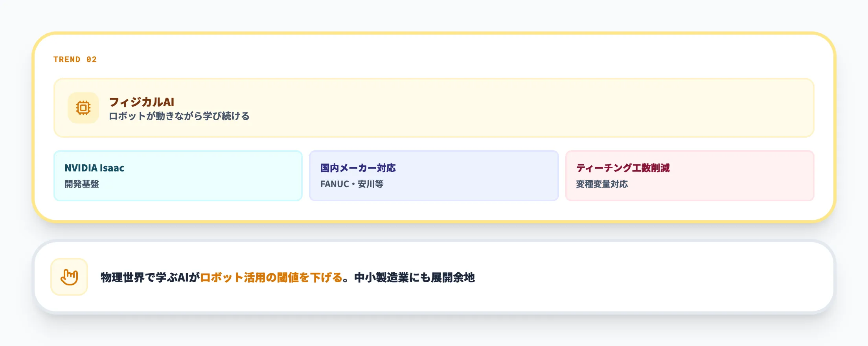The width and height of the screenshot is (868, 346).
Task: Open the NVIDIA Isaac card title
Action: click(x=94, y=168)
